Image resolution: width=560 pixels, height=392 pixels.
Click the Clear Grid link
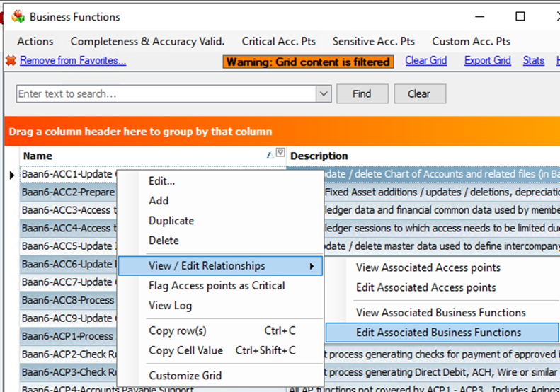(425, 61)
